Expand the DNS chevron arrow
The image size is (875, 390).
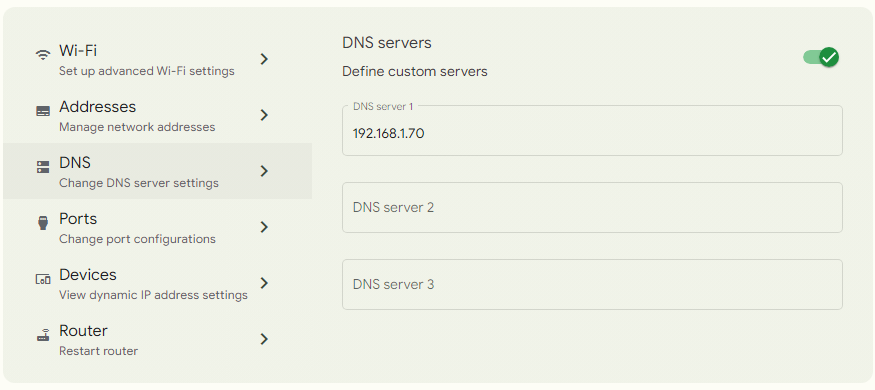265,171
